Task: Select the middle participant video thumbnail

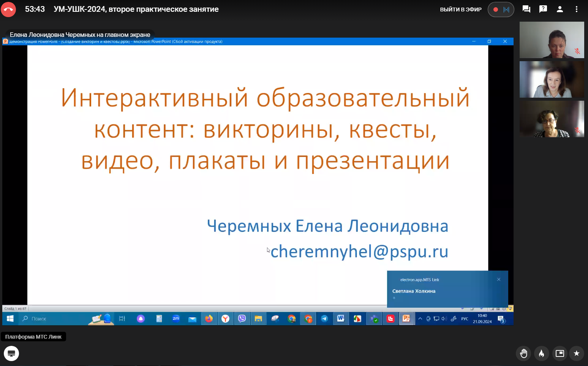Action: coord(552,79)
